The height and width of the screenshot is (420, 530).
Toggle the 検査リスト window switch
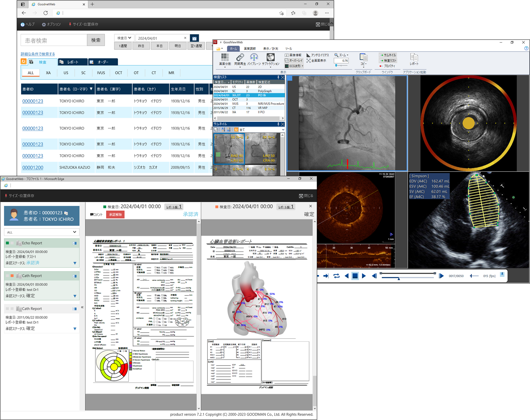pos(388,61)
